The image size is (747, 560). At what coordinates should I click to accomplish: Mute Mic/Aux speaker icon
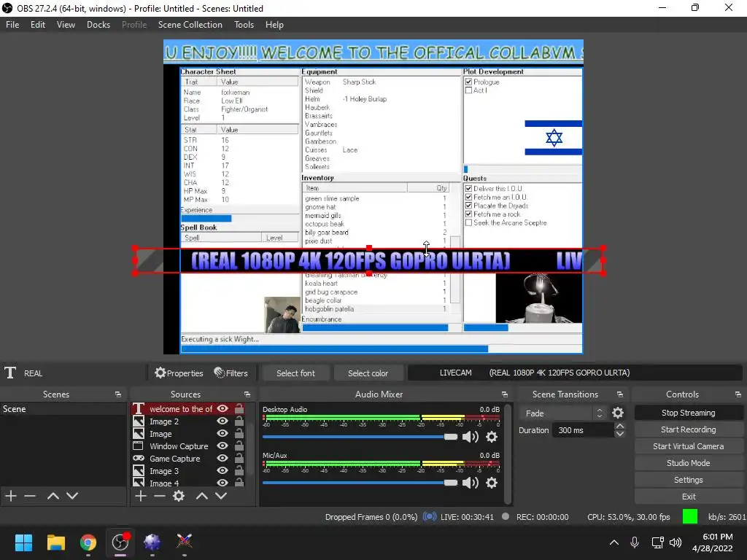[471, 483]
